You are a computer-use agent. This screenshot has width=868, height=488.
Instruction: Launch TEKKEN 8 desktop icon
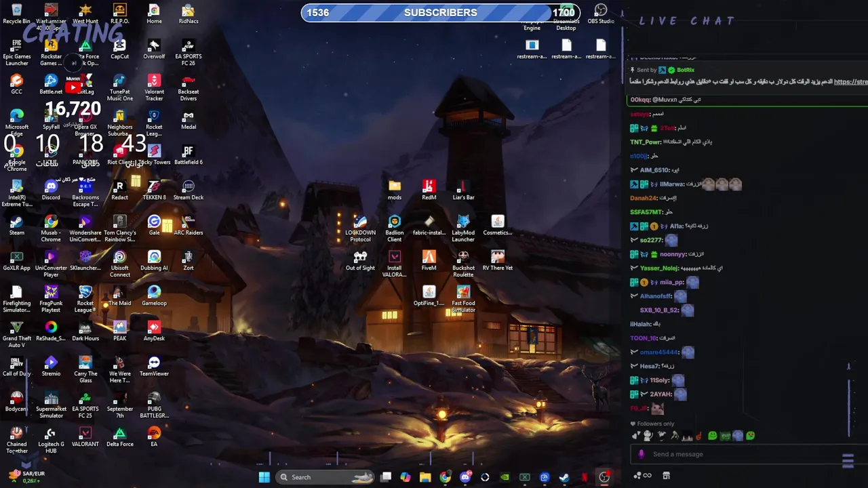[154, 190]
